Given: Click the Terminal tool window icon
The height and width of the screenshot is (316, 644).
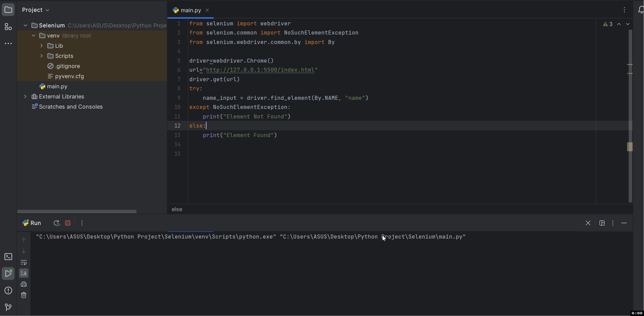Looking at the screenshot, I should point(8,257).
